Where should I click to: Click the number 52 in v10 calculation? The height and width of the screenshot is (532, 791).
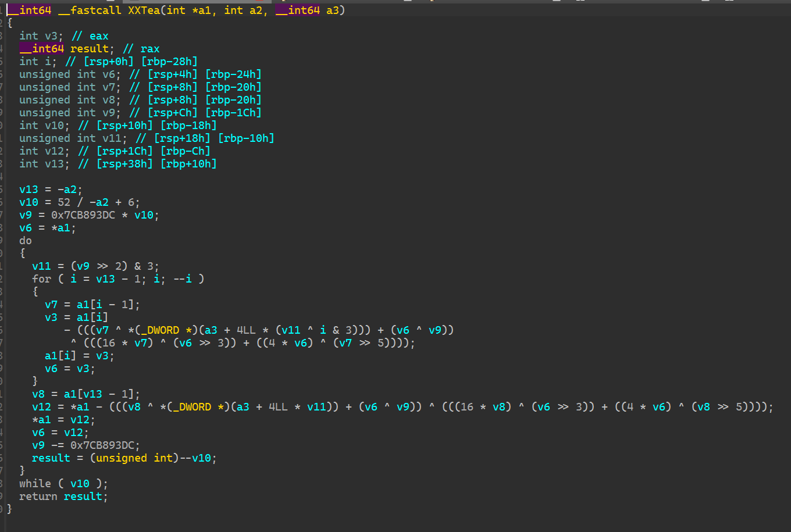[x=63, y=202]
